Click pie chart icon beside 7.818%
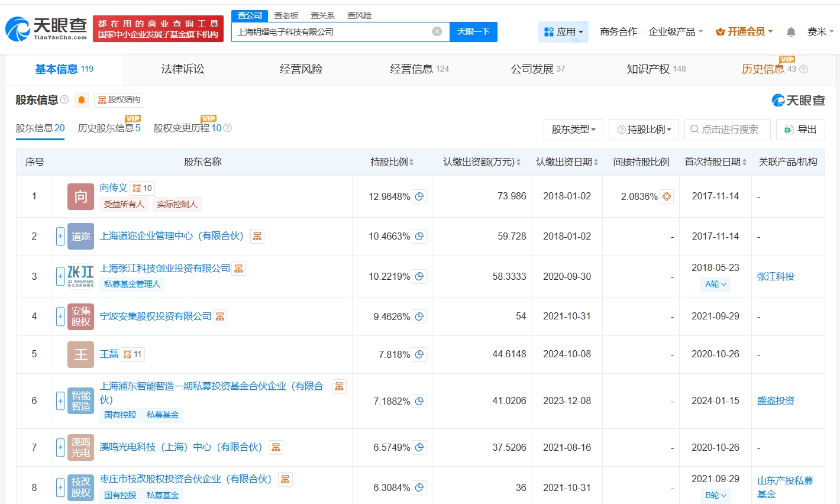The image size is (840, 504). click(x=419, y=354)
